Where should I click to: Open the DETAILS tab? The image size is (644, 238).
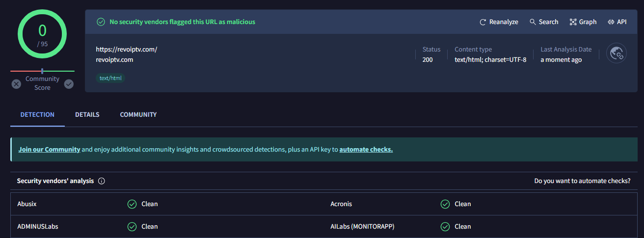pyautogui.click(x=87, y=115)
